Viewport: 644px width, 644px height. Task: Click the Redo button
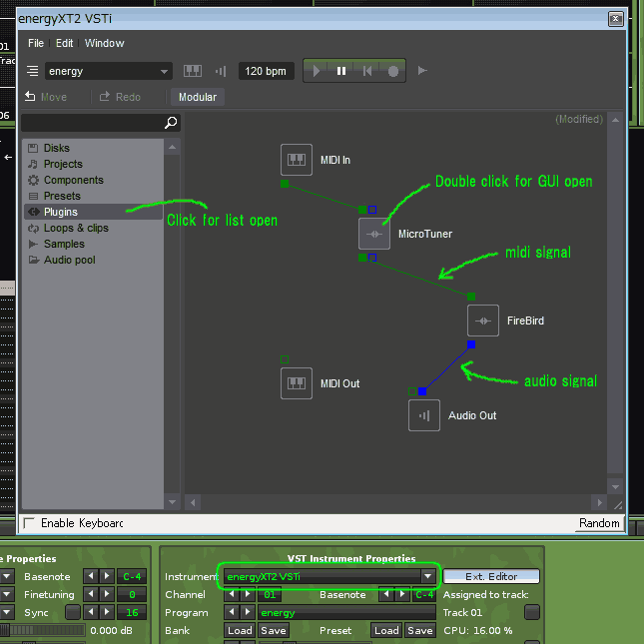click(x=120, y=97)
